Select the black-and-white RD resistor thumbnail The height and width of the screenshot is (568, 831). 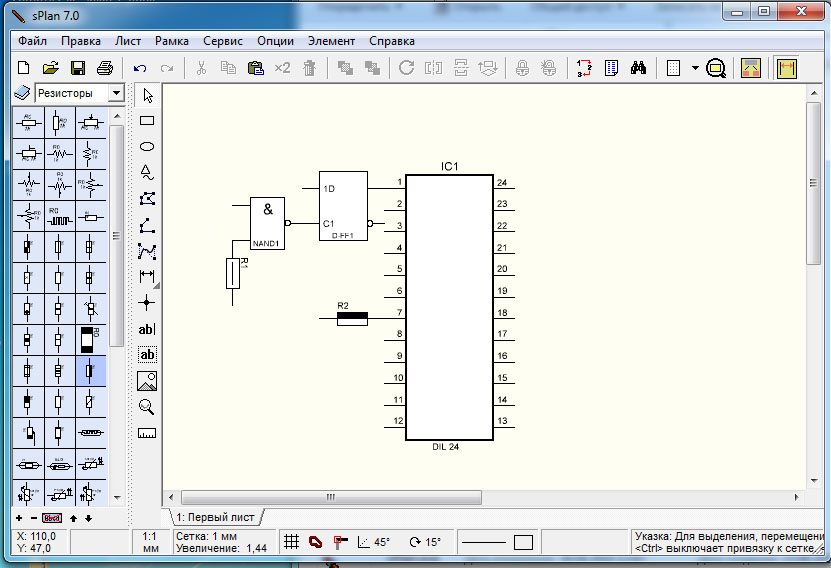pyautogui.click(x=91, y=340)
